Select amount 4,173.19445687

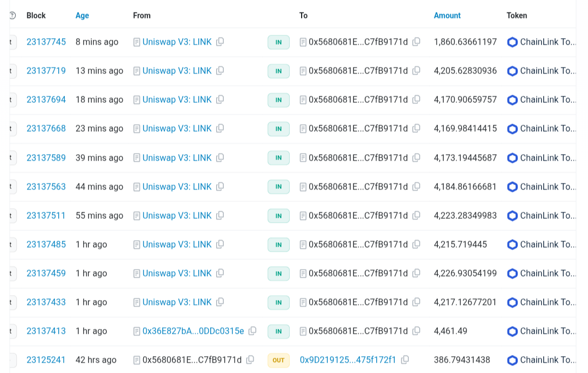click(x=465, y=158)
